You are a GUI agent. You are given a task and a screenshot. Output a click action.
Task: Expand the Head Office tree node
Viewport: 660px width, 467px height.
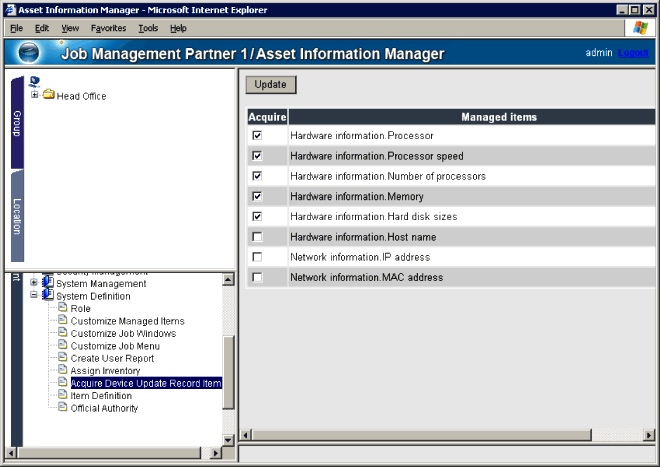(x=35, y=96)
